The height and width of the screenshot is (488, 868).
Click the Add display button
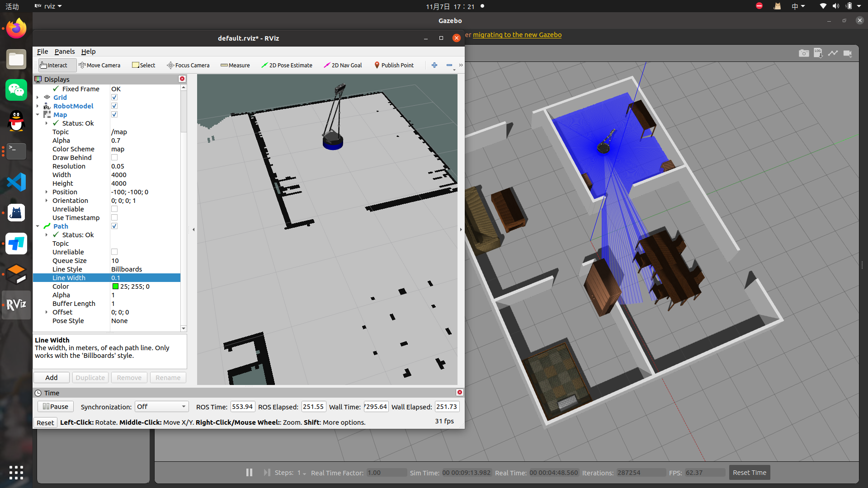tap(52, 377)
